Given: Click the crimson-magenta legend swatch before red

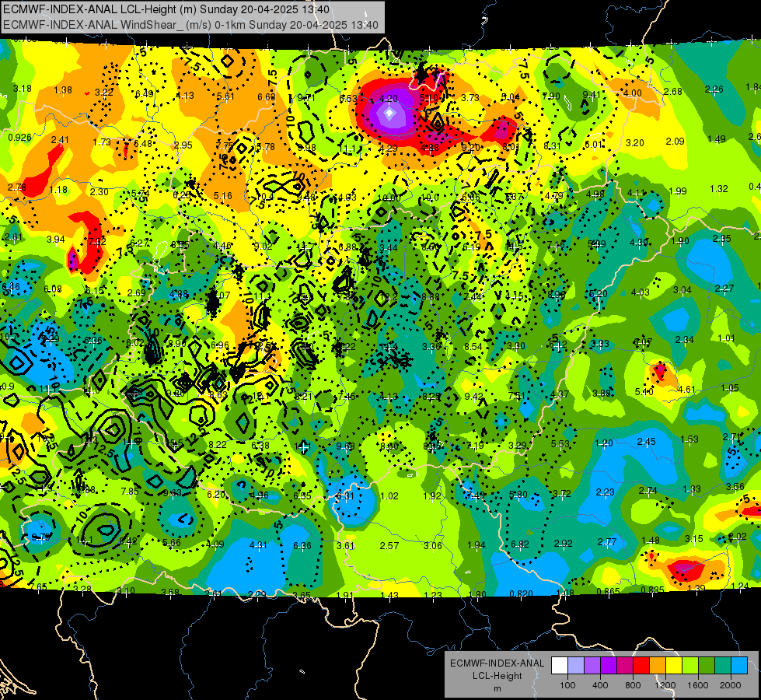Looking at the screenshot, I should 625,666.
